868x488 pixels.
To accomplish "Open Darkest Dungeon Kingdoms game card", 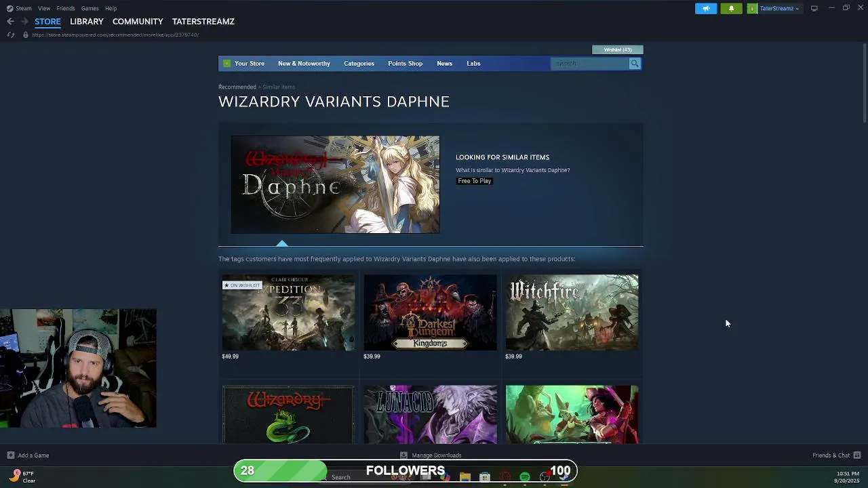I will click(430, 312).
